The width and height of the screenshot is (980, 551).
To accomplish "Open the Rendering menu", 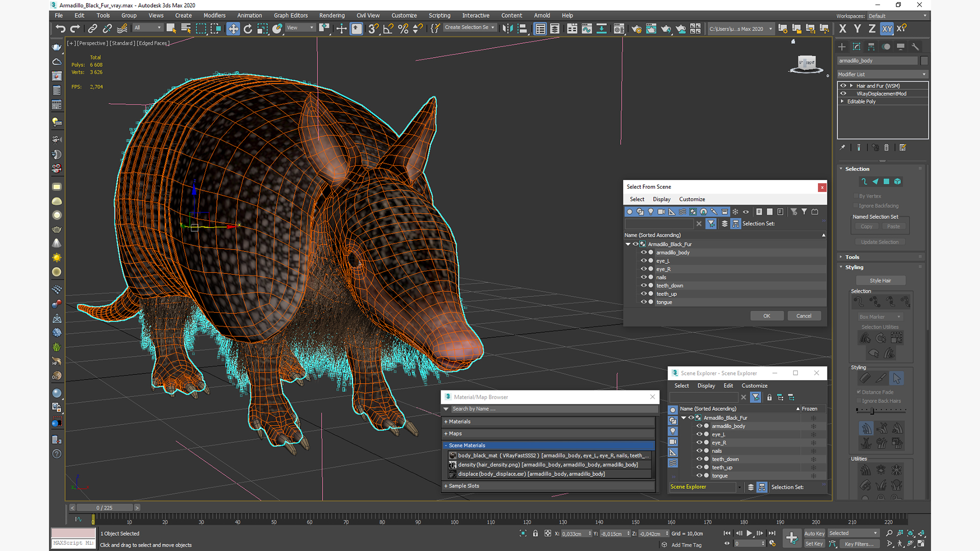I will point(332,15).
